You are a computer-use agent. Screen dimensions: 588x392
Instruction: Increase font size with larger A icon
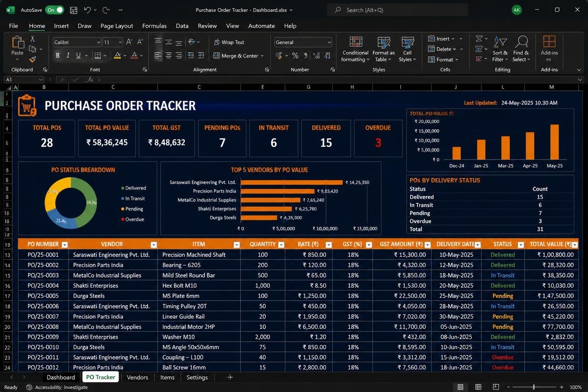(129, 42)
